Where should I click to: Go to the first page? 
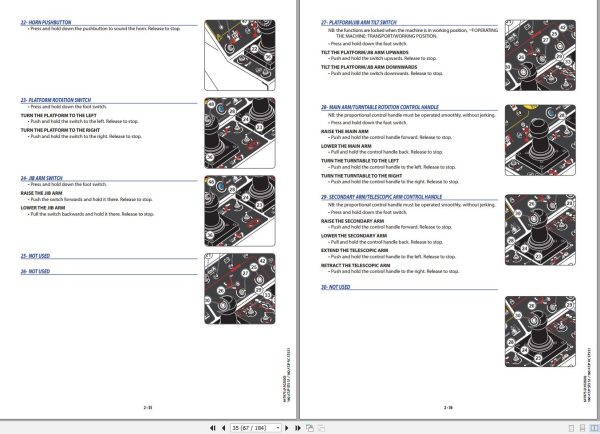[213, 428]
